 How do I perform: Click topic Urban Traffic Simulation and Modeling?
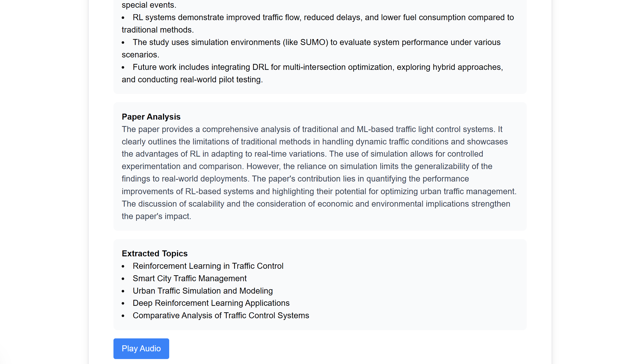click(x=202, y=291)
